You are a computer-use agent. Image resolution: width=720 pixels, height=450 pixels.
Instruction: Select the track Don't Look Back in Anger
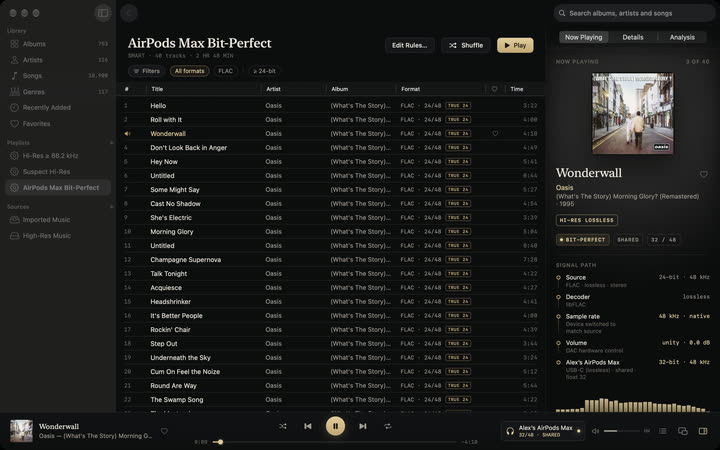(x=331, y=147)
